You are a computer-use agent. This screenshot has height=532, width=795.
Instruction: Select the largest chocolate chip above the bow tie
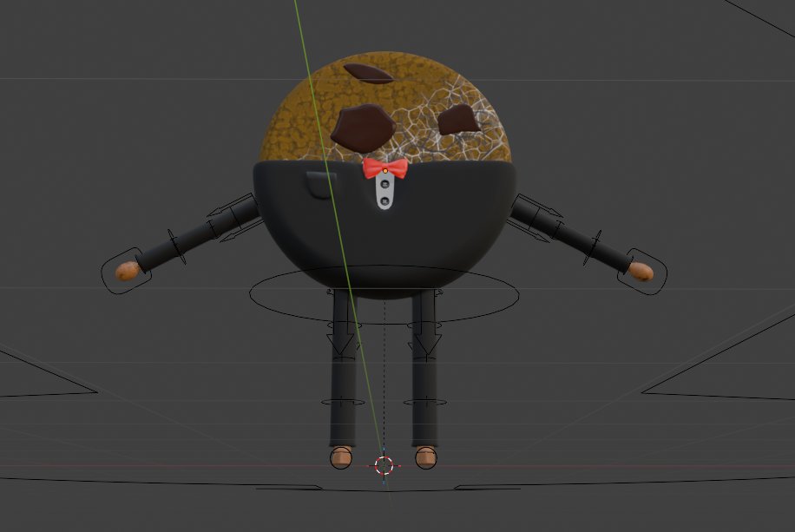(x=363, y=128)
